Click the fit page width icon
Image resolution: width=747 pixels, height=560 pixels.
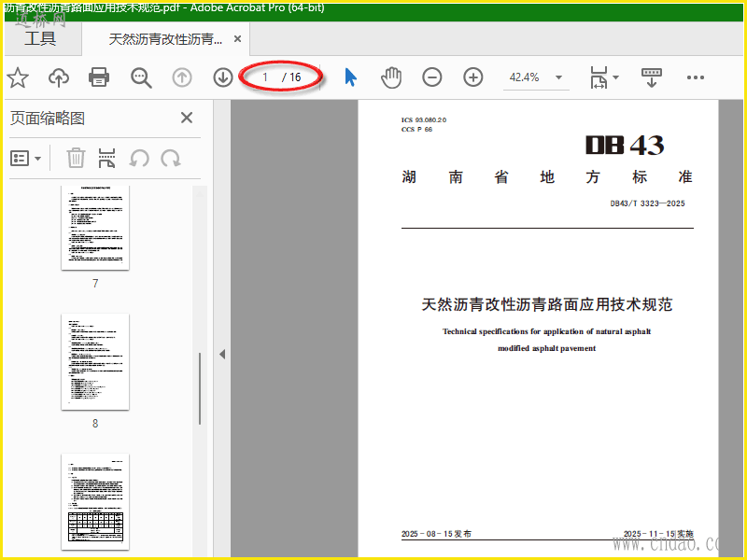pos(599,77)
